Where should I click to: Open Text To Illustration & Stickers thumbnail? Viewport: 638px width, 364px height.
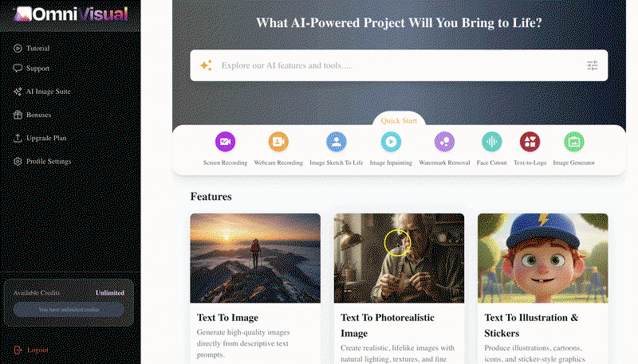point(543,258)
